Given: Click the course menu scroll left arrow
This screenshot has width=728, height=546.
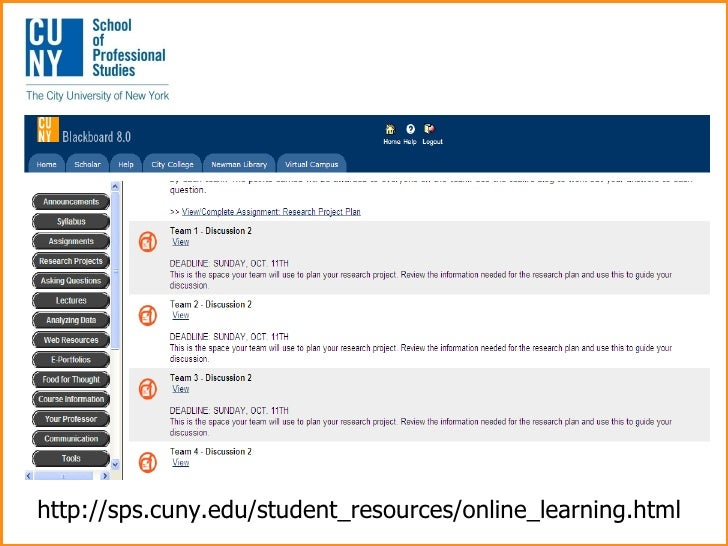Looking at the screenshot, I should point(29,475).
